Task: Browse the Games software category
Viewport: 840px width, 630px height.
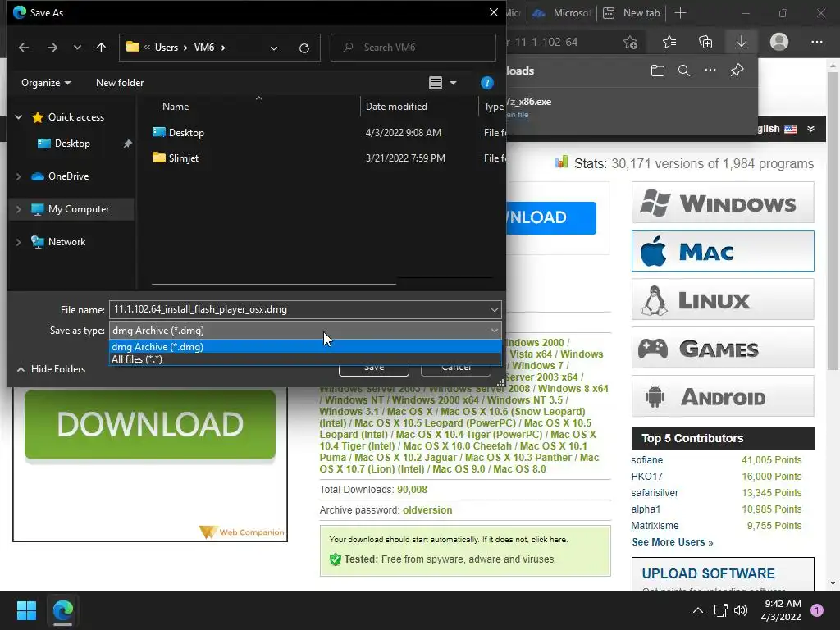Action: (723, 348)
